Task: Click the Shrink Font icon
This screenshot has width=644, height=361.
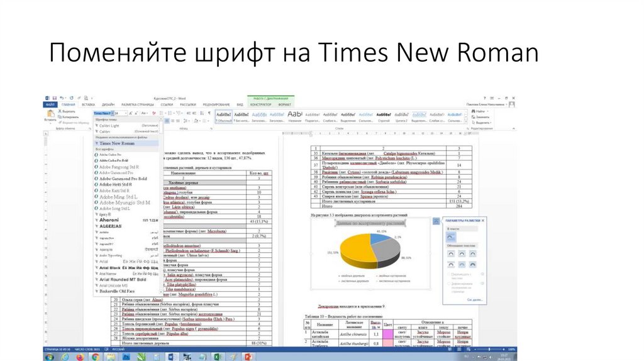Action: tap(136, 113)
